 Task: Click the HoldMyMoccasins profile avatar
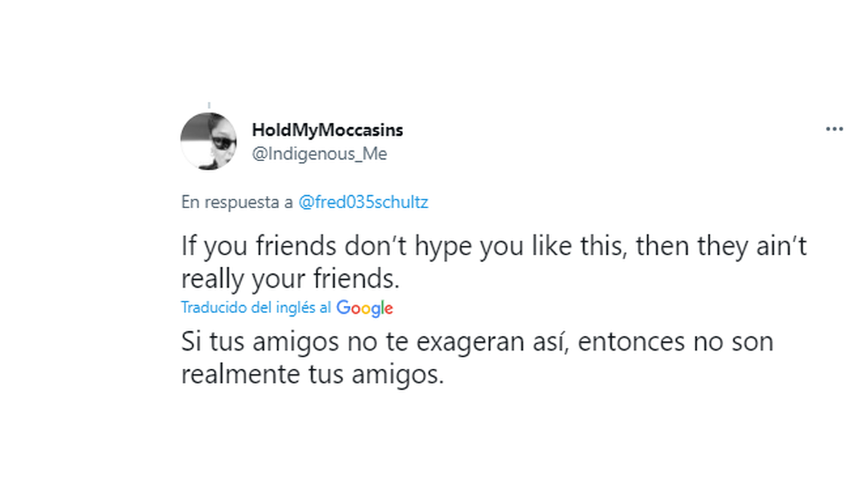(x=208, y=142)
